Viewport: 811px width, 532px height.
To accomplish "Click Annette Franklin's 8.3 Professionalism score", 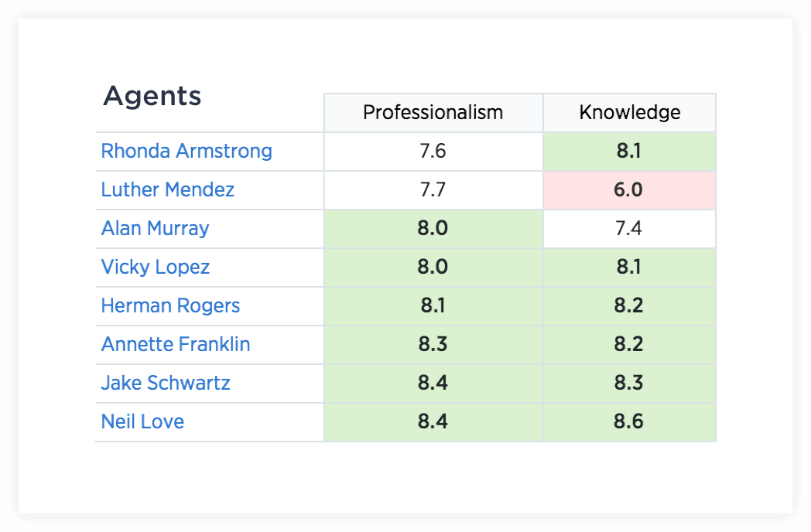I will pyautogui.click(x=433, y=344).
